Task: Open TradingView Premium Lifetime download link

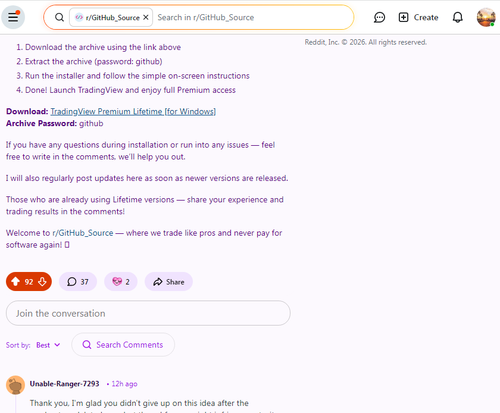Action: (133, 111)
